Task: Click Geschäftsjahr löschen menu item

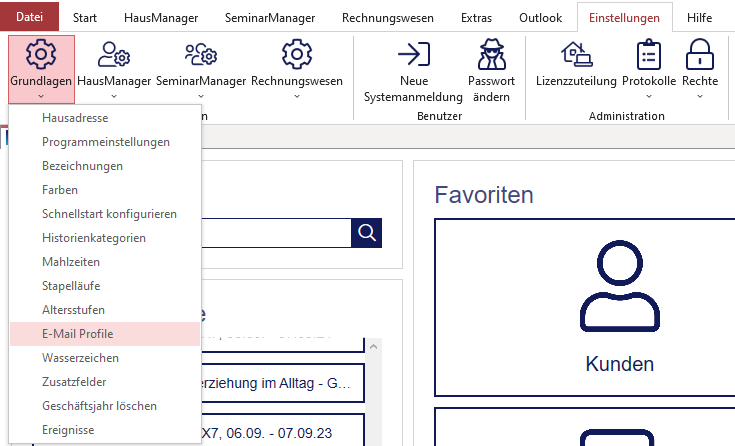Action: pyautogui.click(x=99, y=406)
